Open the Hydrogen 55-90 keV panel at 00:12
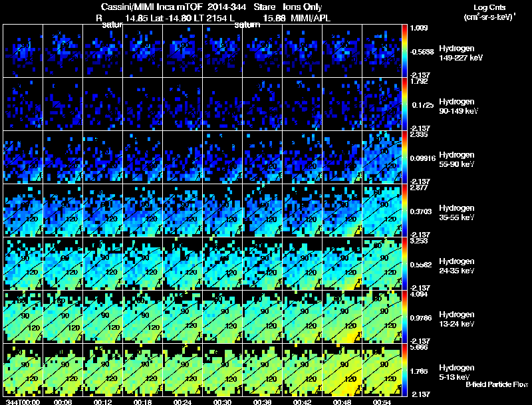Screen dimensions: 532x405 click(x=103, y=158)
